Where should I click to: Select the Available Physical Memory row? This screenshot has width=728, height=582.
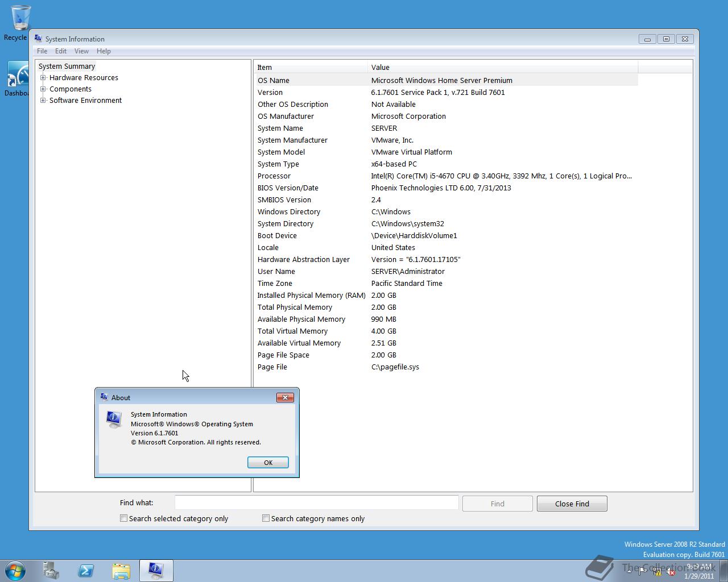point(446,319)
